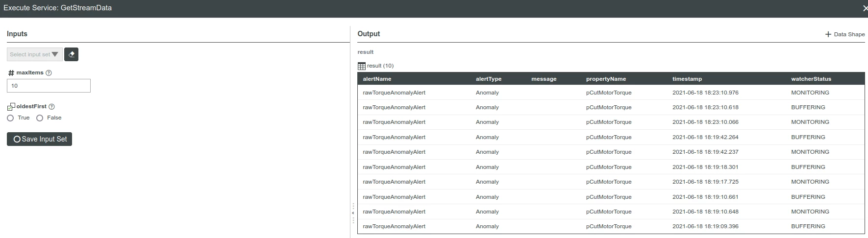Open the maxItems help question icon
The image size is (868, 238).
(x=49, y=72)
